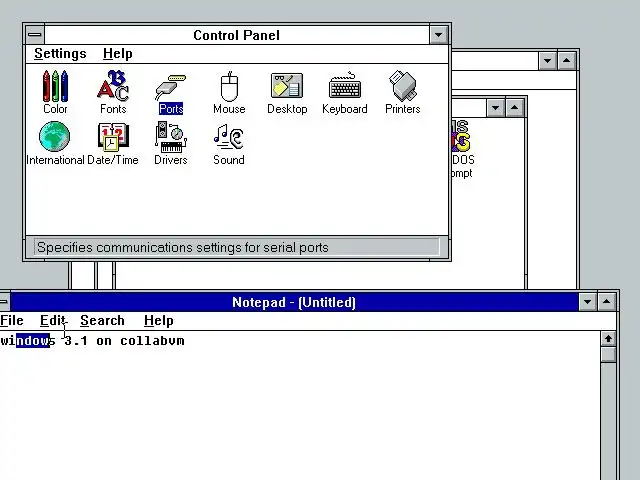
Task: Open the Settings menu in Control Panel
Action: (60, 53)
